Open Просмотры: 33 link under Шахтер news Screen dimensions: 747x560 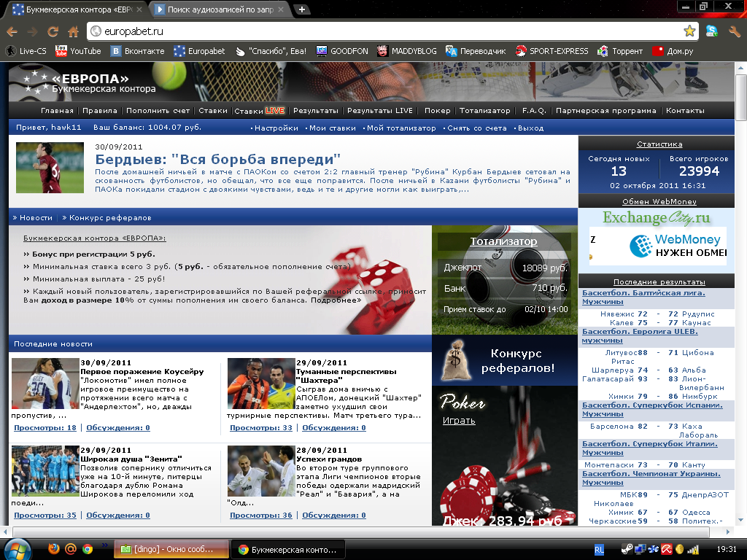261,427
